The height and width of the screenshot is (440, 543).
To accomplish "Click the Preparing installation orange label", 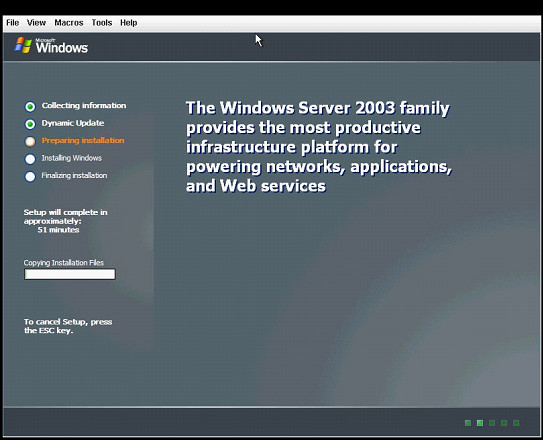I will coord(83,141).
